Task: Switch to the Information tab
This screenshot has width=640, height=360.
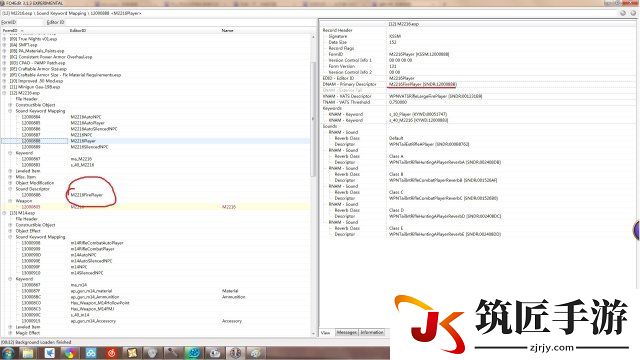Action: coord(372,333)
